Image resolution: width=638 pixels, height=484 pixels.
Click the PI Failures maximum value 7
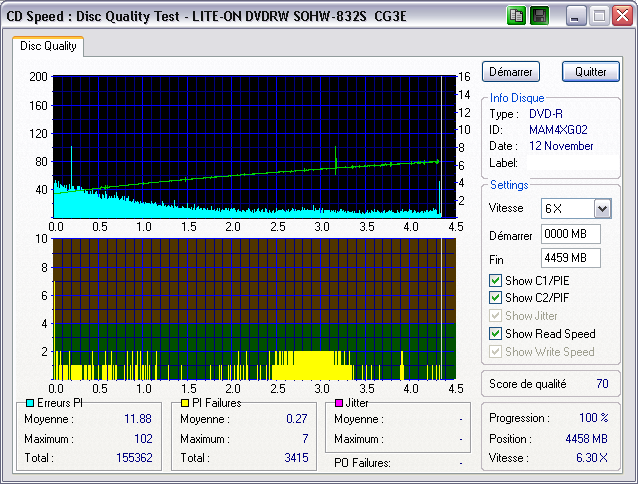pos(305,439)
